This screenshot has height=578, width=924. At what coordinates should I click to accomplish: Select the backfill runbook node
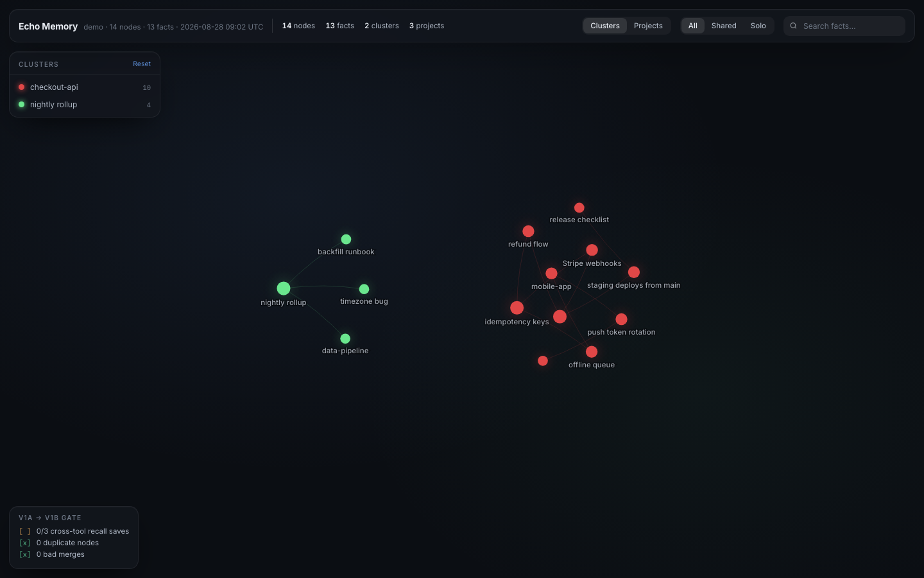[346, 239]
